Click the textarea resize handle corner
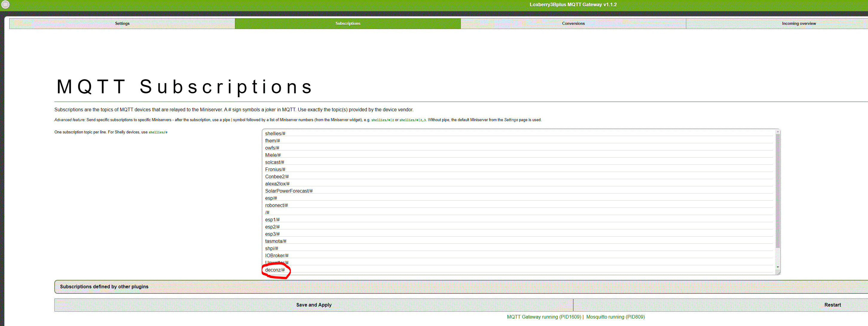The height and width of the screenshot is (326, 868). [x=778, y=273]
